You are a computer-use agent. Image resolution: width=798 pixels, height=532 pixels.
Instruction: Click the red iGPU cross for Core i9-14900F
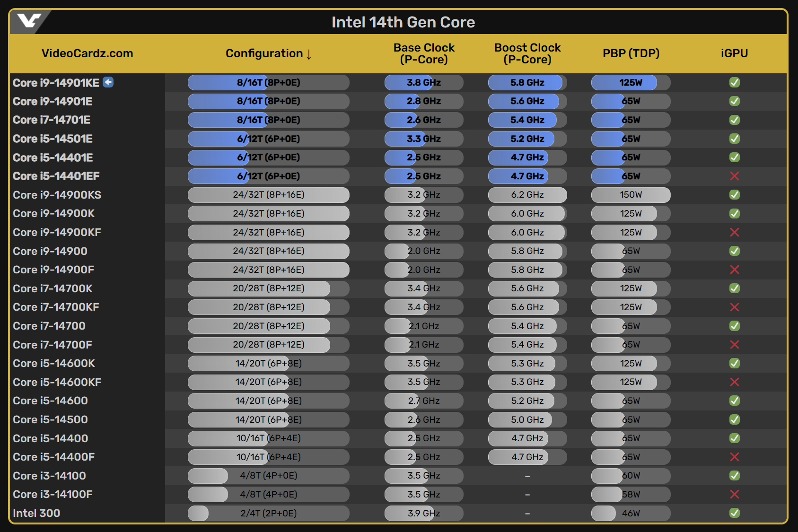(x=735, y=270)
